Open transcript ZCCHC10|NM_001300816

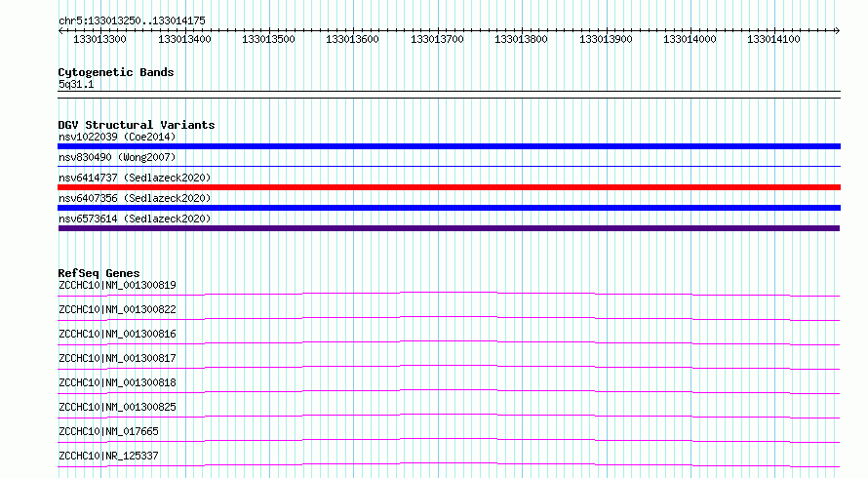pyautogui.click(x=117, y=334)
